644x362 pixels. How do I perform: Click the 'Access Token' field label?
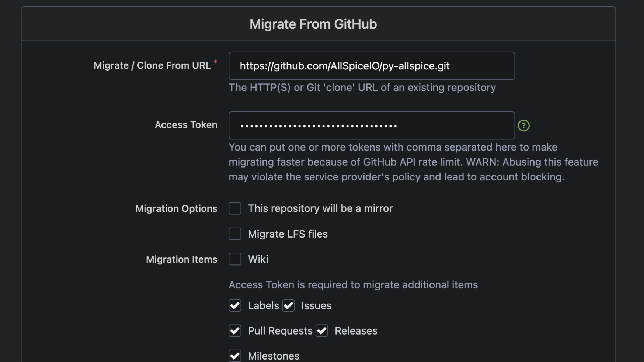click(186, 125)
